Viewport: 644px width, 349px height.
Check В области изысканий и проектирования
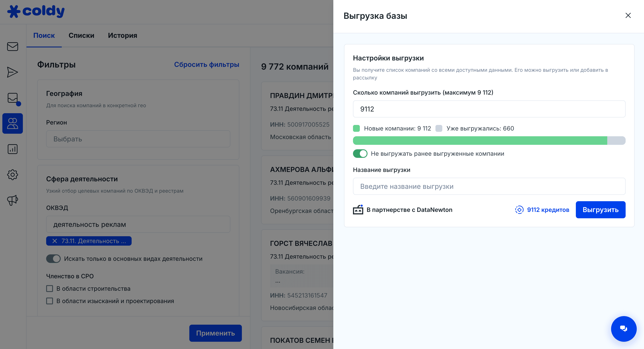pos(50,301)
